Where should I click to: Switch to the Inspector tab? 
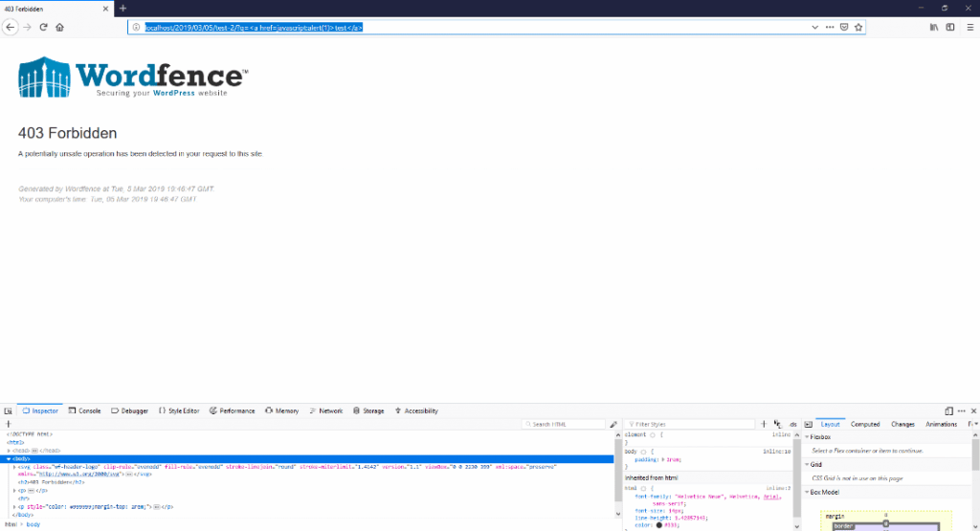pyautogui.click(x=40, y=411)
